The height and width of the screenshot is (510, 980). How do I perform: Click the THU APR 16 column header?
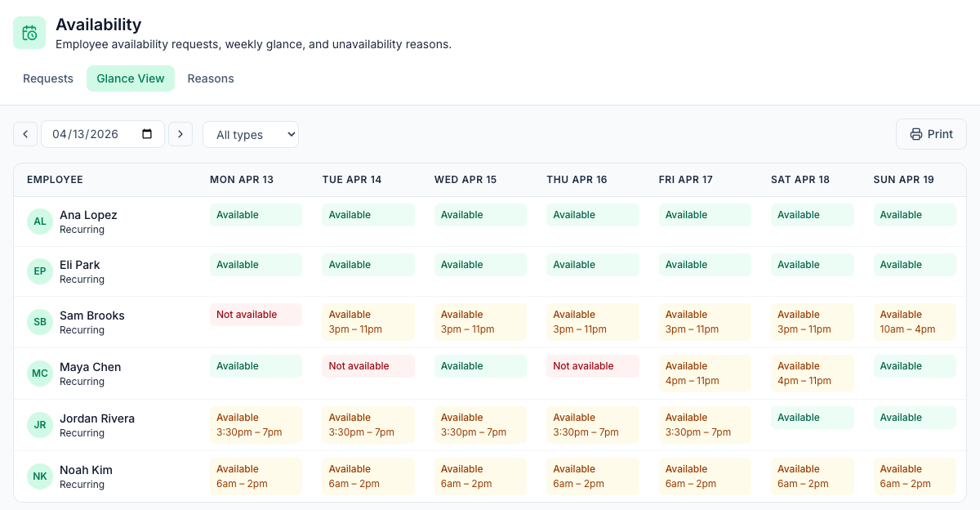click(577, 180)
